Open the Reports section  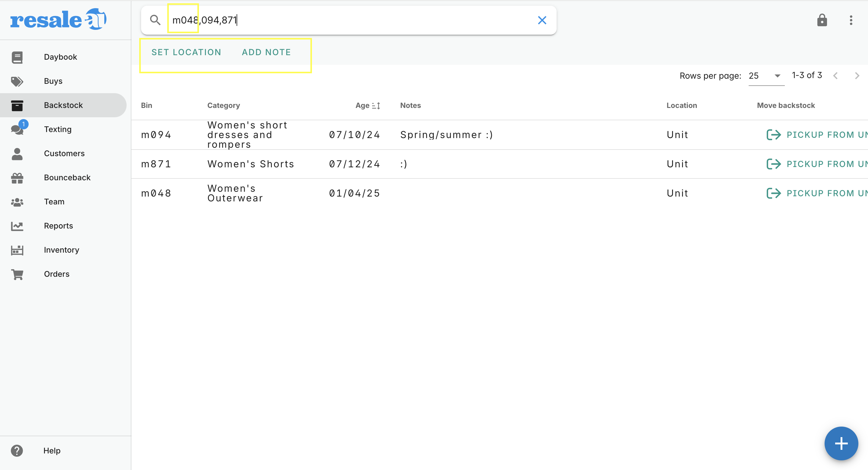coord(58,226)
